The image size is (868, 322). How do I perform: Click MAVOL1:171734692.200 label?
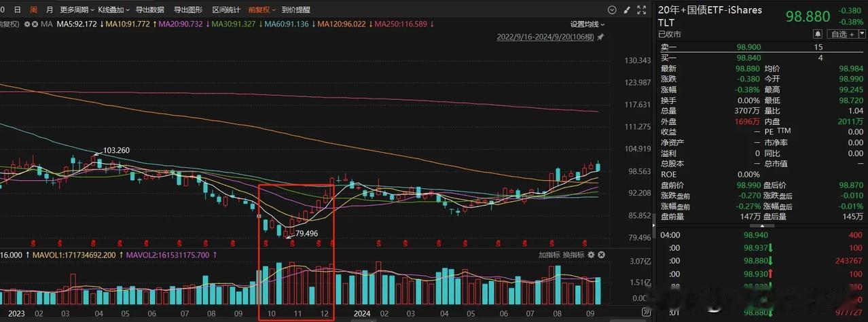point(73,255)
